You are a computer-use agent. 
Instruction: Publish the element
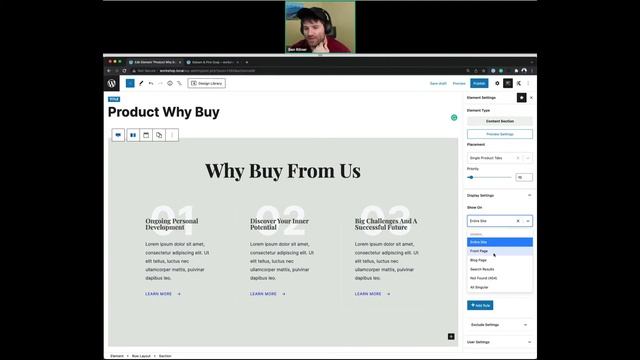coord(479,83)
